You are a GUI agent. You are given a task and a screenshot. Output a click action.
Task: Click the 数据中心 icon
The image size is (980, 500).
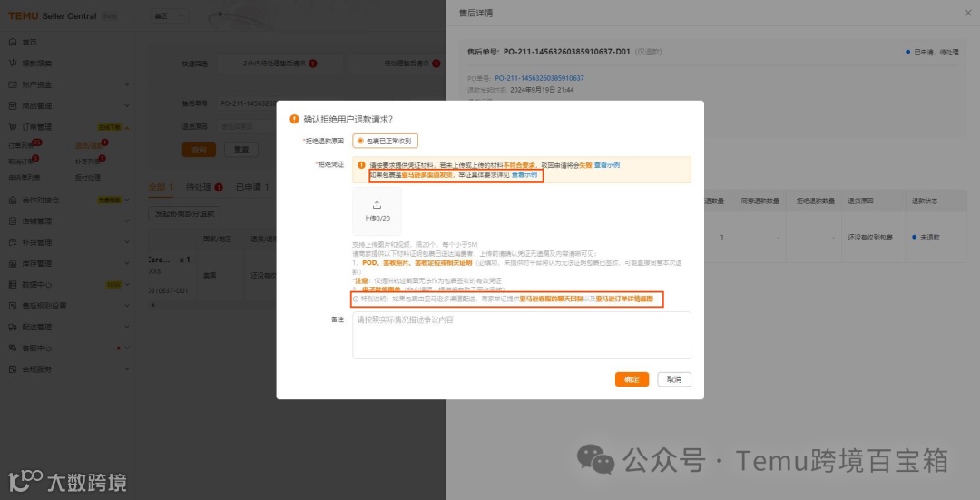13,284
